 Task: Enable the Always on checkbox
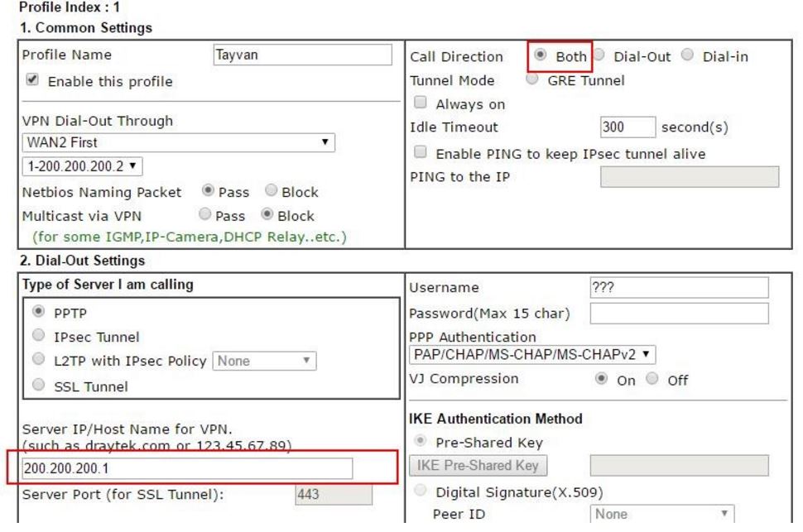(x=420, y=104)
